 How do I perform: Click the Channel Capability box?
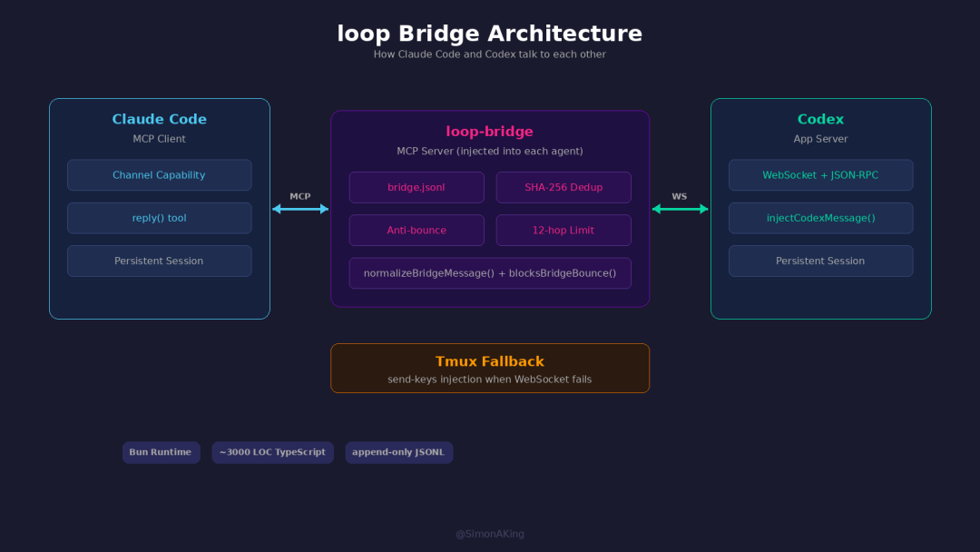[x=160, y=175]
